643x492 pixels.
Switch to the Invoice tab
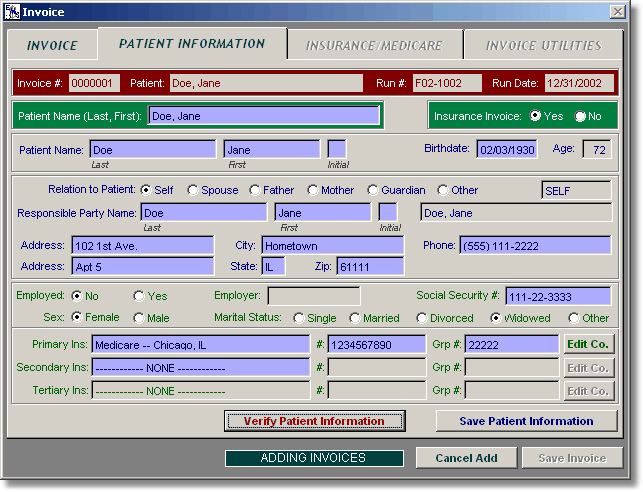coord(52,46)
